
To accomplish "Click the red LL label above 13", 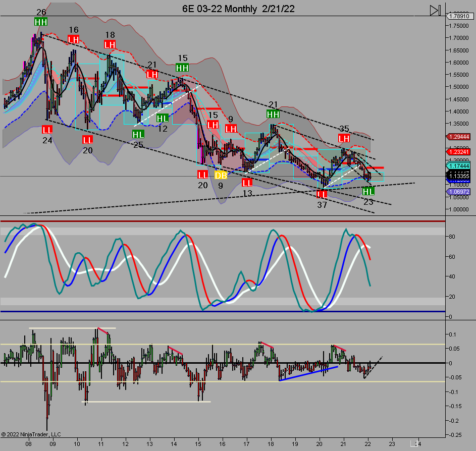I will [247, 183].
